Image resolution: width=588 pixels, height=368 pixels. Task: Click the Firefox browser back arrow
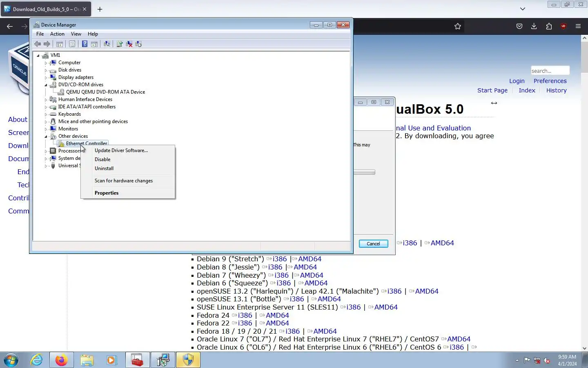(10, 26)
